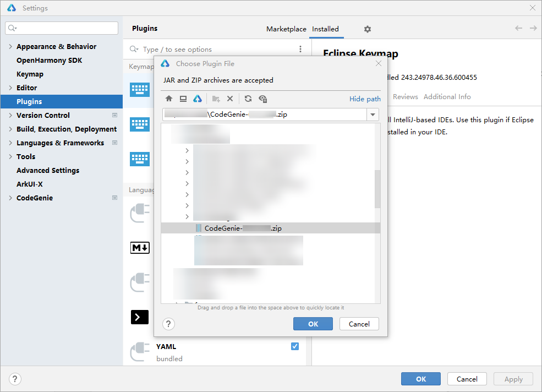Create new folder in file chooser
The height and width of the screenshot is (392, 542).
[x=216, y=99]
